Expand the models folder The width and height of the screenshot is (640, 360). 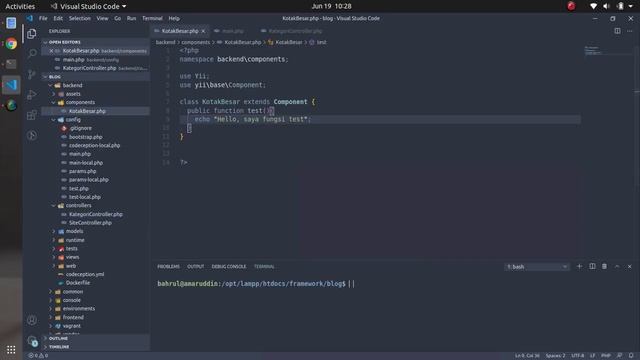pyautogui.click(x=74, y=231)
